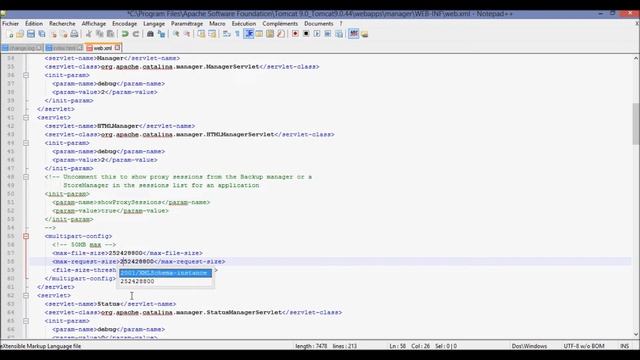Viewport: 640px width, 360px height.
Task: Open the Function List panel icon
Action: (281, 34)
